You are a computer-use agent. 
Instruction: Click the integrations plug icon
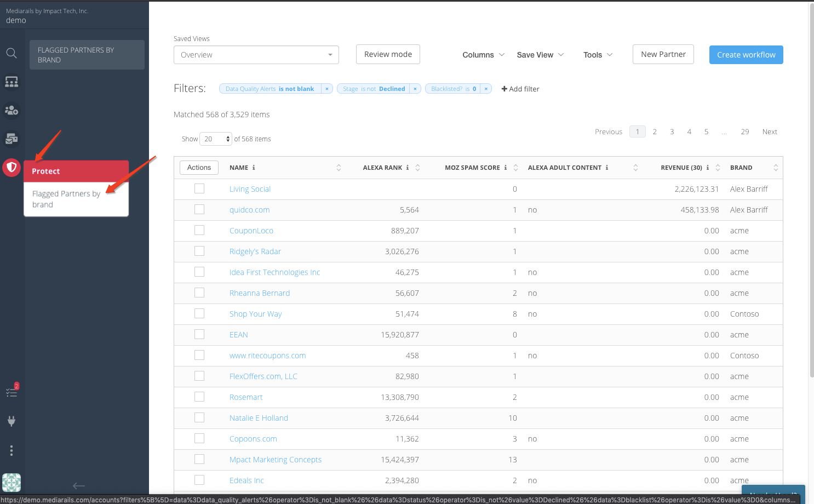click(x=12, y=421)
